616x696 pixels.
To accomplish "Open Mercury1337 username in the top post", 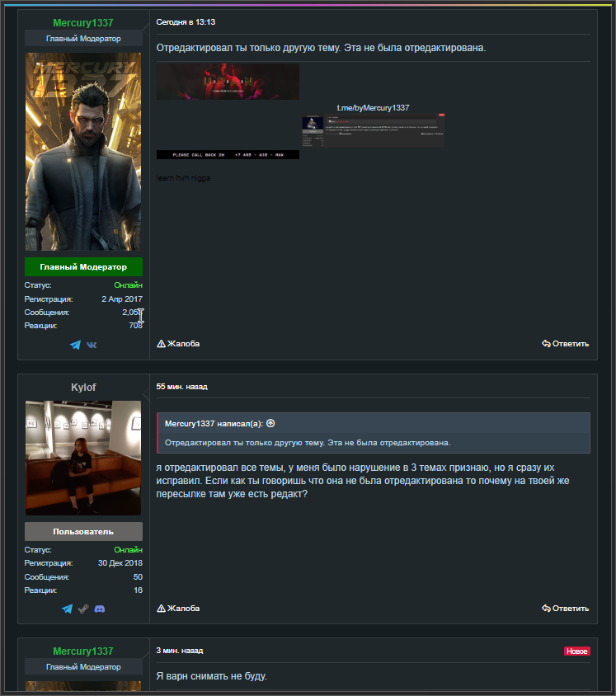I will coord(83,23).
